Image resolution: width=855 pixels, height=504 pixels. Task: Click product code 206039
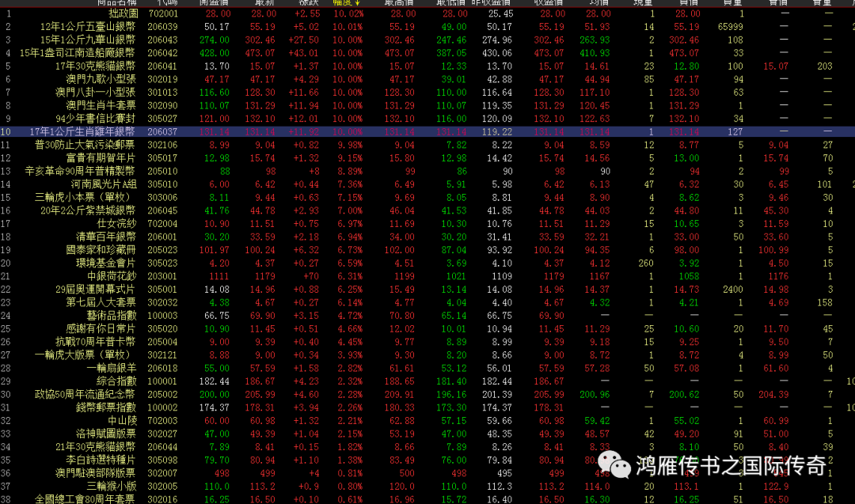(163, 27)
